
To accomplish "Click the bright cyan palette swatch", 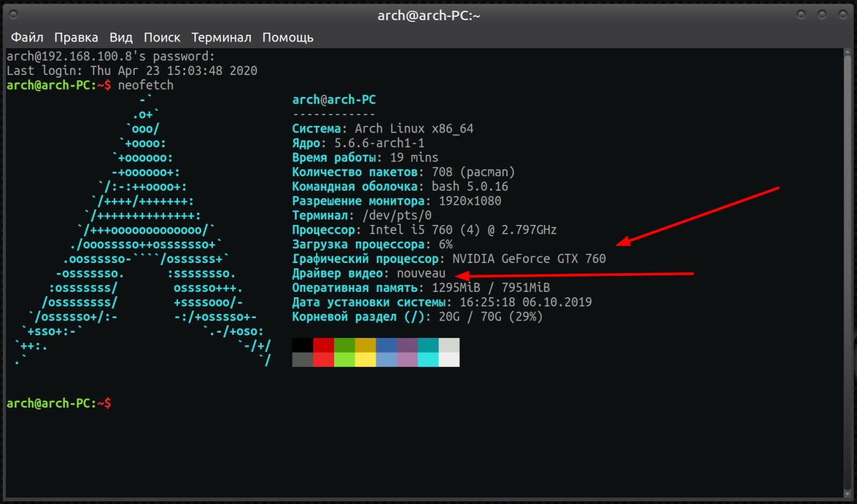I will click(428, 359).
